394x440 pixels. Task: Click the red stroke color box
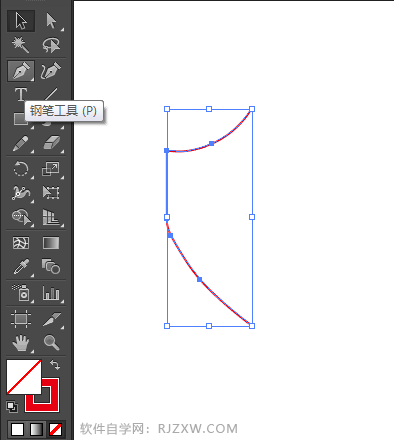click(x=43, y=395)
